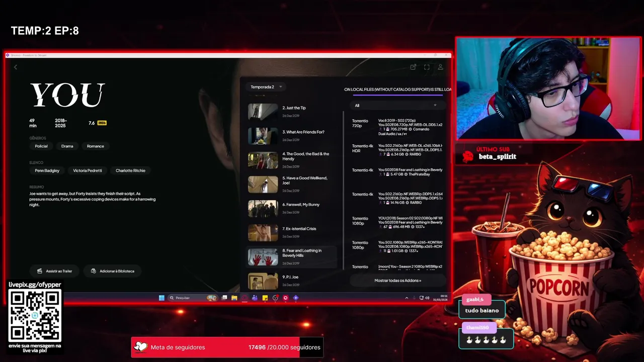The image size is (644, 362).
Task: Open Sticky Notes on the taskbar
Action: coord(265,298)
